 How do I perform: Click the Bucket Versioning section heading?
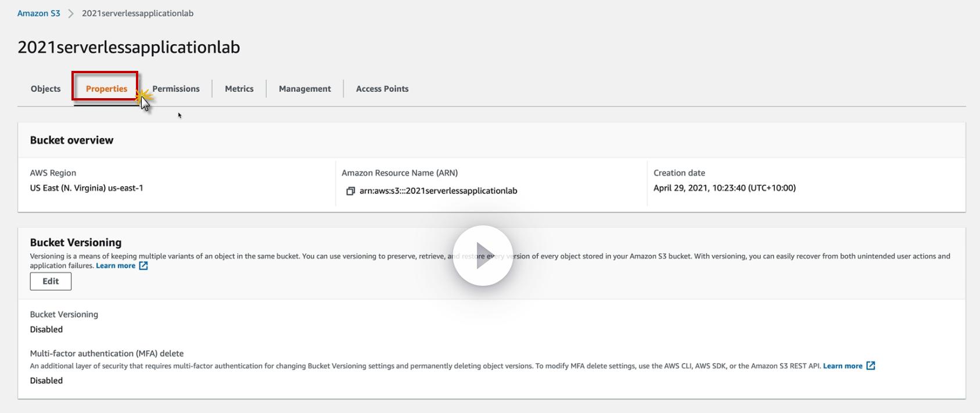[x=76, y=243]
